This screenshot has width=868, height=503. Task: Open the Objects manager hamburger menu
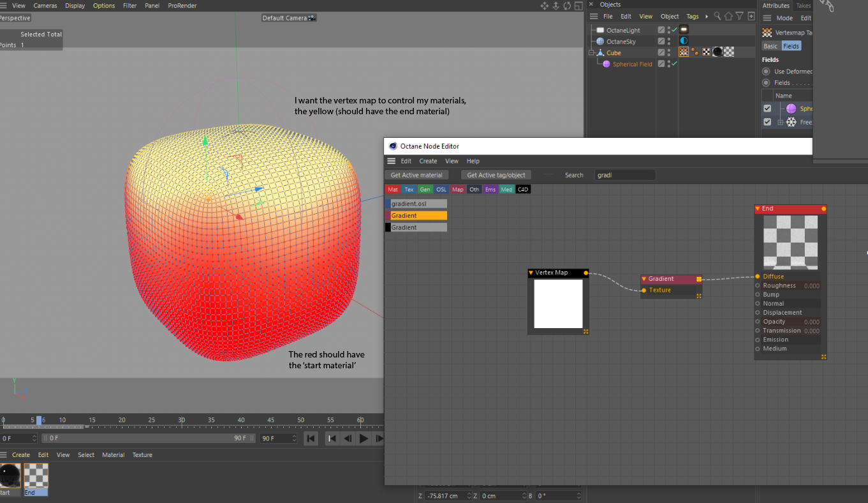pyautogui.click(x=594, y=17)
